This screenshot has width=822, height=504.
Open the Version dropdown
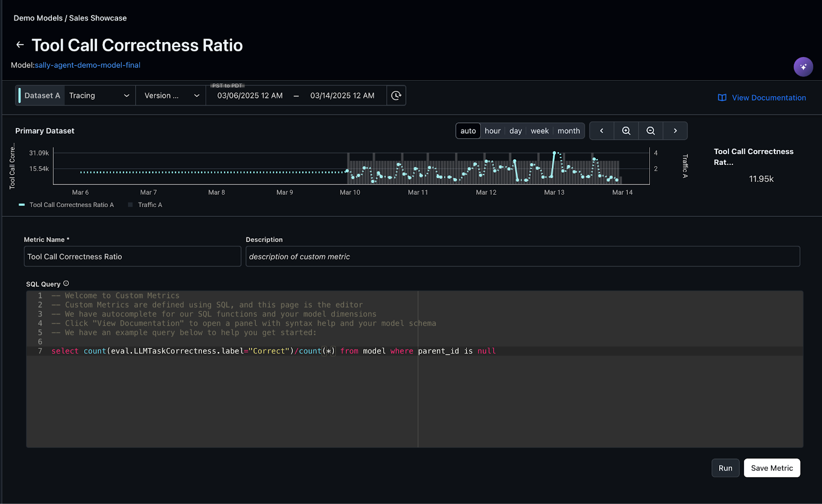click(x=171, y=96)
